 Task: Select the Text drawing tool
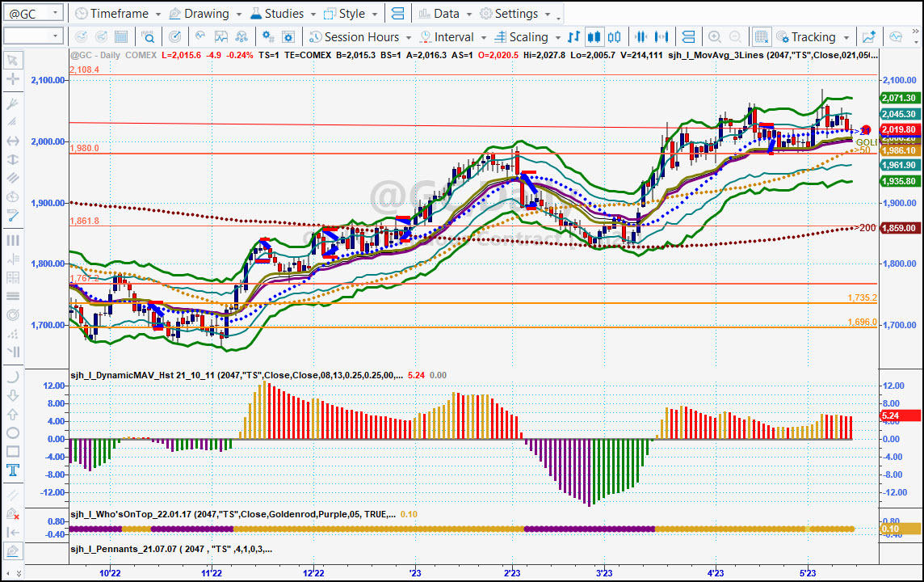tap(12, 470)
